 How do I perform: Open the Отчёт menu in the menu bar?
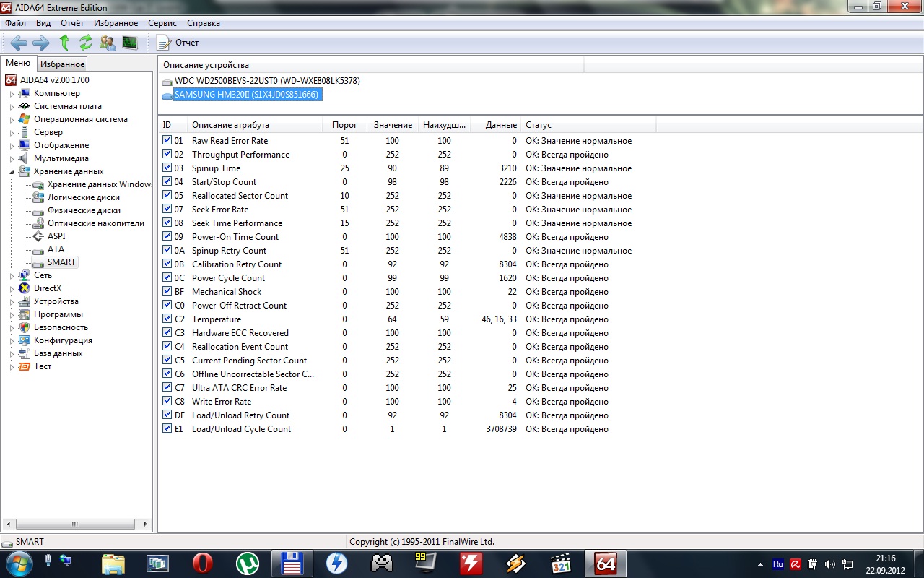72,23
